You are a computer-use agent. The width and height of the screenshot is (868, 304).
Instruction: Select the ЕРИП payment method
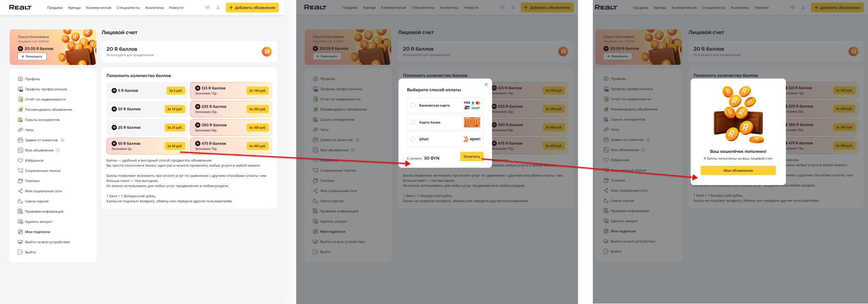(445, 139)
